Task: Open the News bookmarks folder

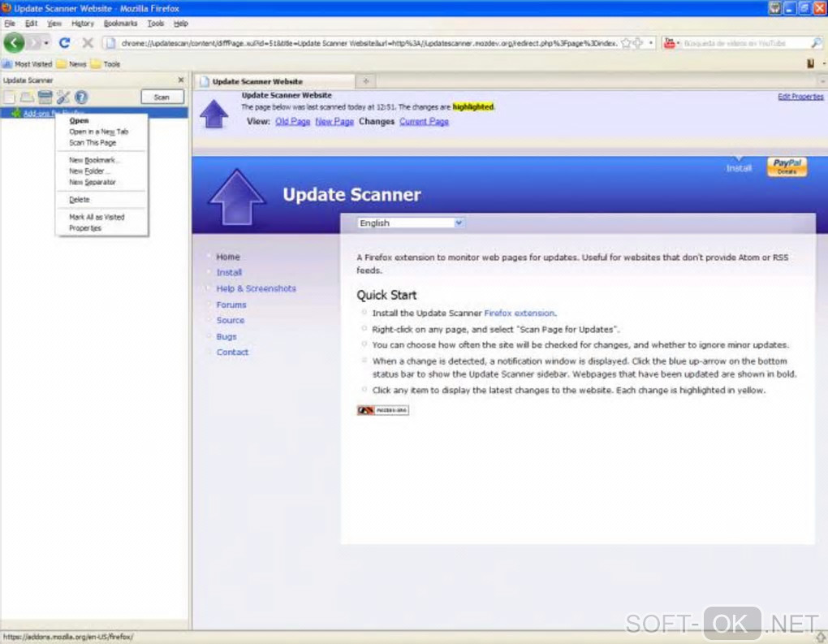Action: click(71, 64)
